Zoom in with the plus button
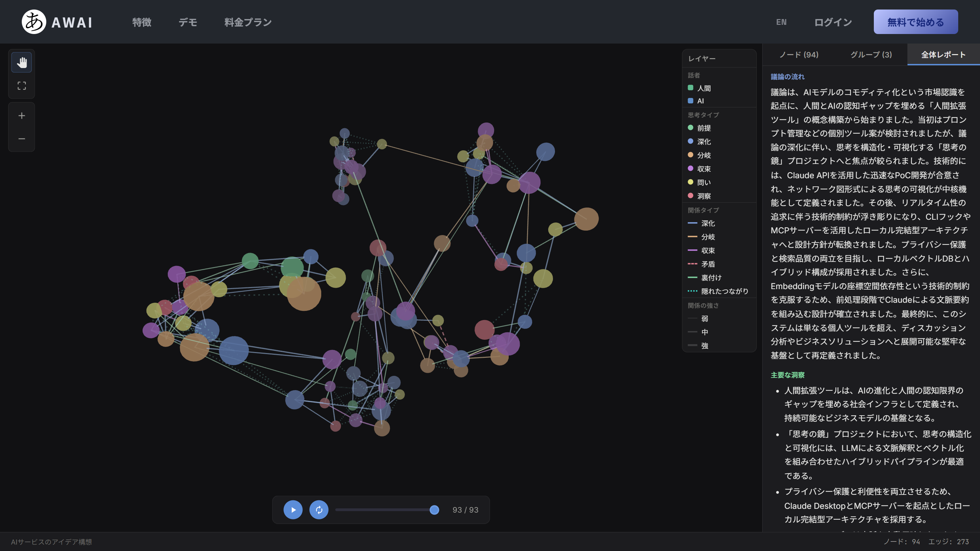The image size is (980, 551). (22, 116)
